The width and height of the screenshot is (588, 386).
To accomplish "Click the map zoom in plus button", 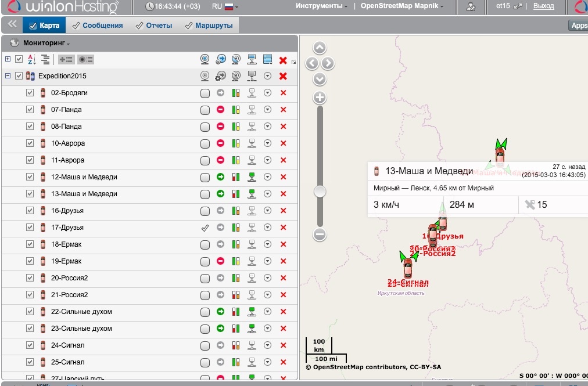I will point(319,98).
